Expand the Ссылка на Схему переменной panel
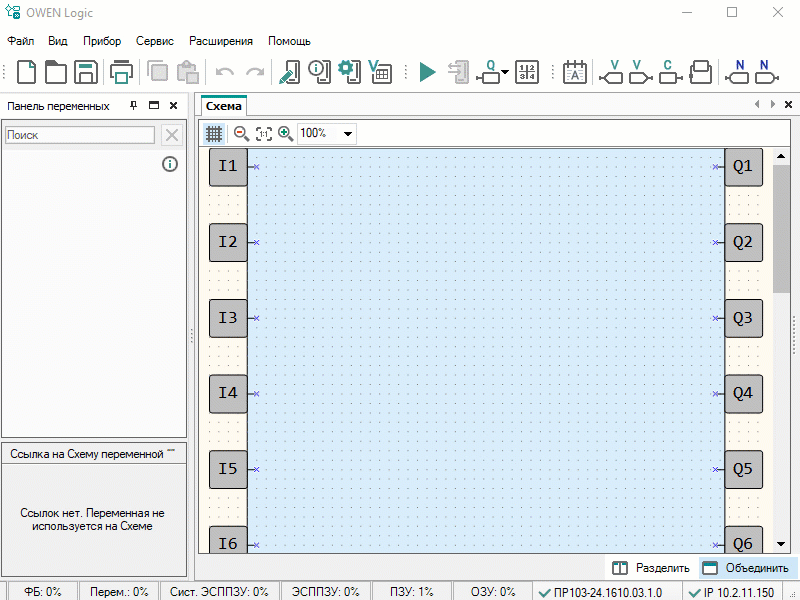This screenshot has width=800, height=600. 171,452
